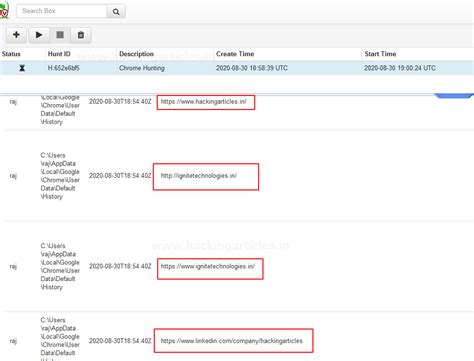Select the Chrome Hunting description cell
The height and width of the screenshot is (361, 474).
[142, 68]
